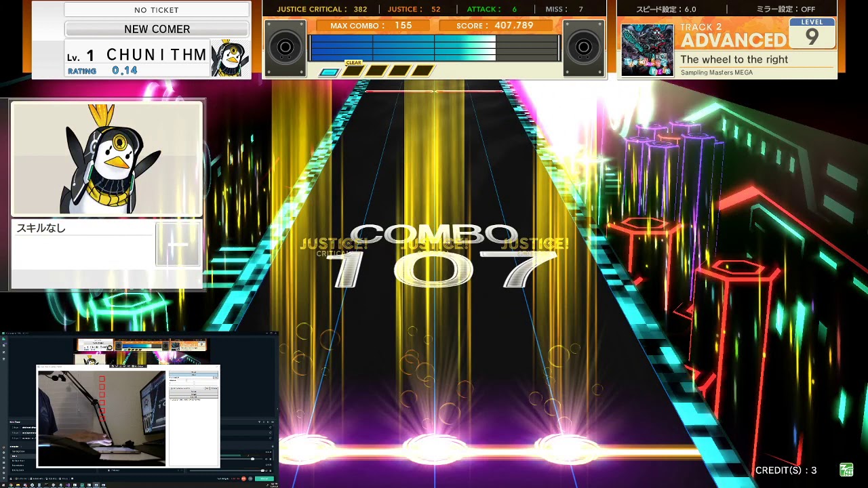868x488 pixels.
Task: Click the Level 9 badge
Action: 812,34
